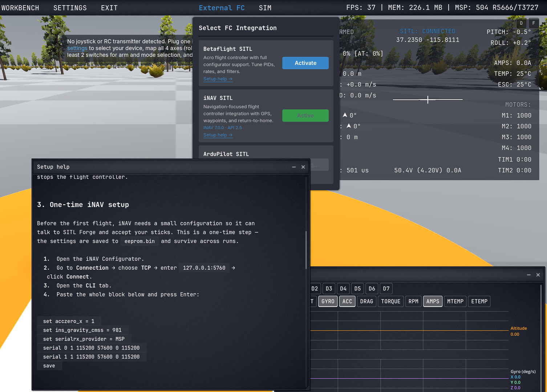547x392 pixels.
Task: Disable the AMPS graph channel
Action: point(433,301)
